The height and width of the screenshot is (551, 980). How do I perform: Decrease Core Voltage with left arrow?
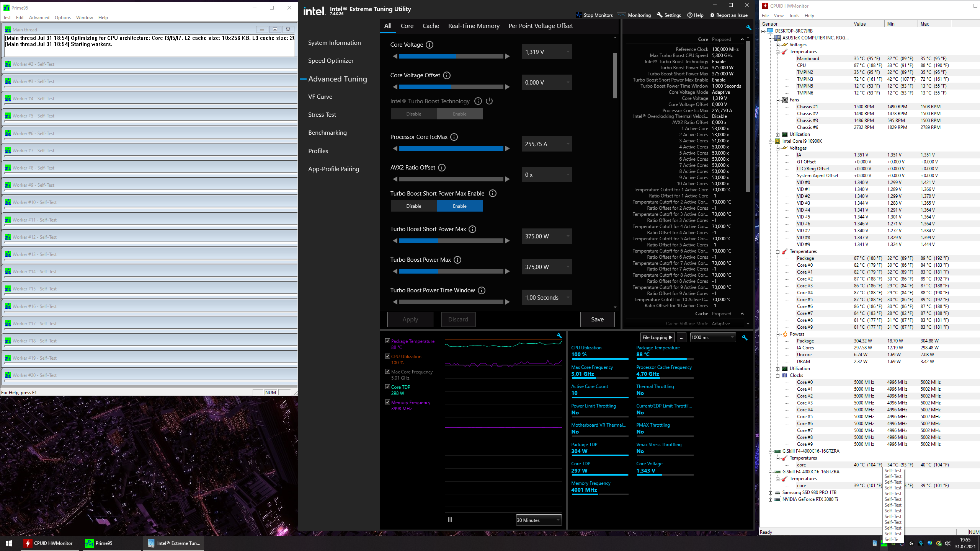click(395, 56)
